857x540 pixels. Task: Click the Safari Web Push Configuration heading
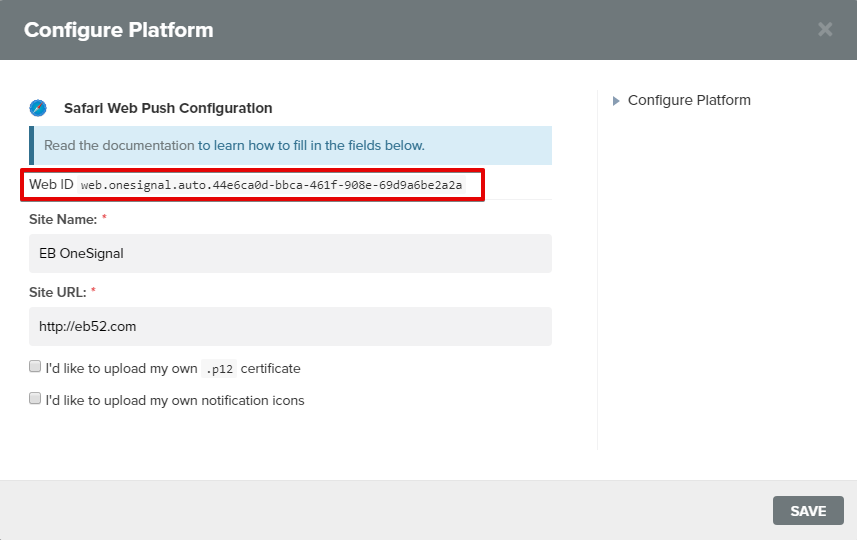[168, 108]
